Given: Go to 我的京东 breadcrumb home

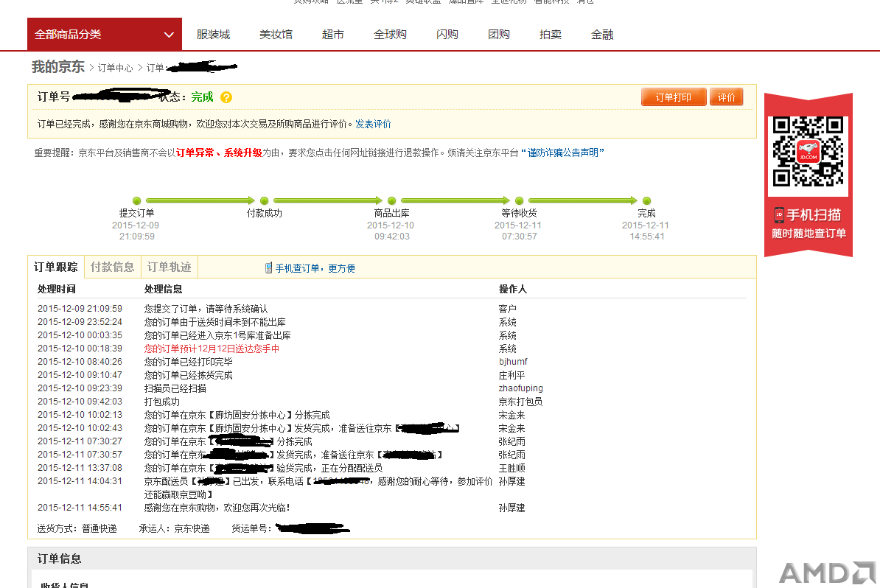Looking at the screenshot, I should 57,67.
